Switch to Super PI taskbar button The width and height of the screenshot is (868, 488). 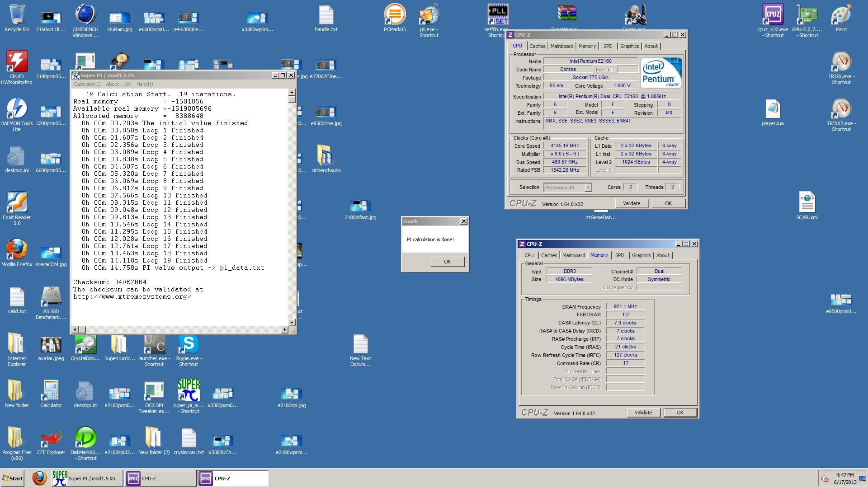87,478
